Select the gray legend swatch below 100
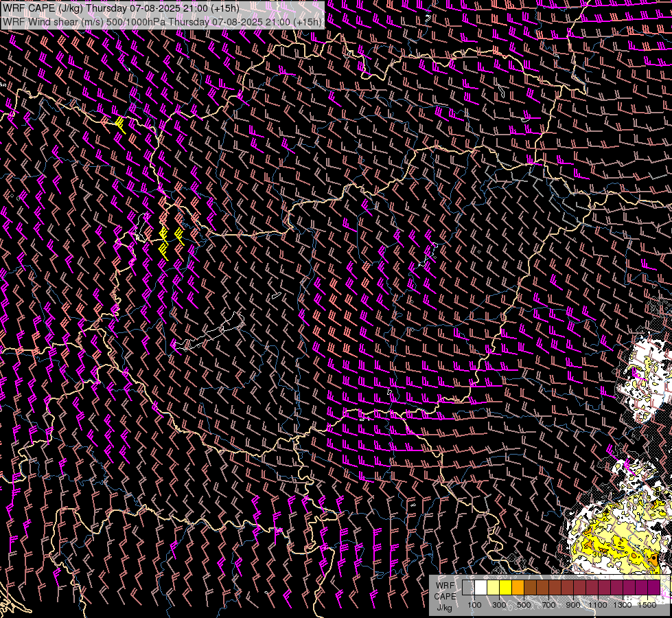 [x=468, y=588]
